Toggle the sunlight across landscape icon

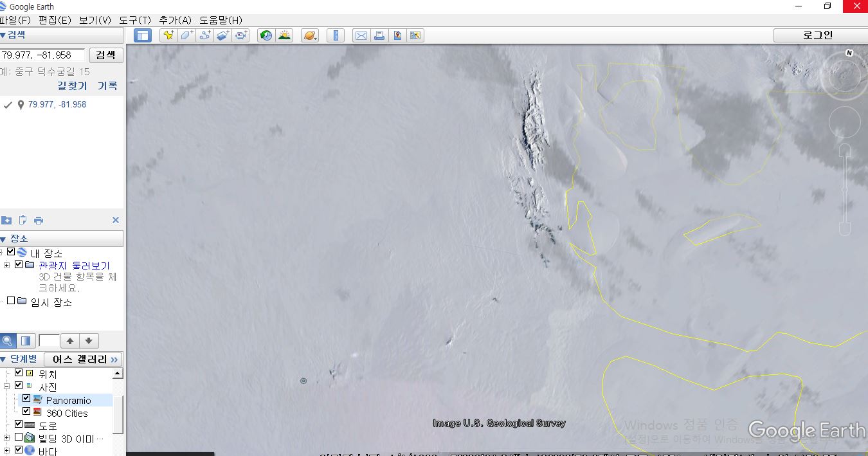click(x=284, y=35)
